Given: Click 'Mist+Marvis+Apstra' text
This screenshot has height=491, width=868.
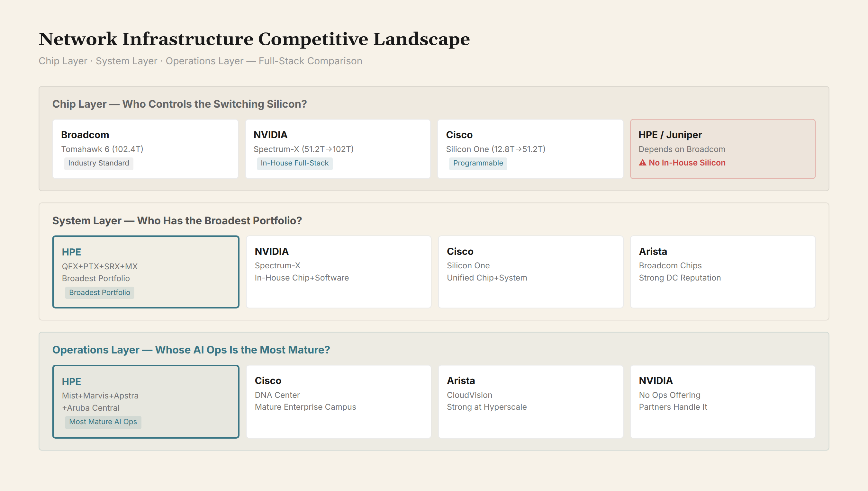Looking at the screenshot, I should [x=100, y=396].
